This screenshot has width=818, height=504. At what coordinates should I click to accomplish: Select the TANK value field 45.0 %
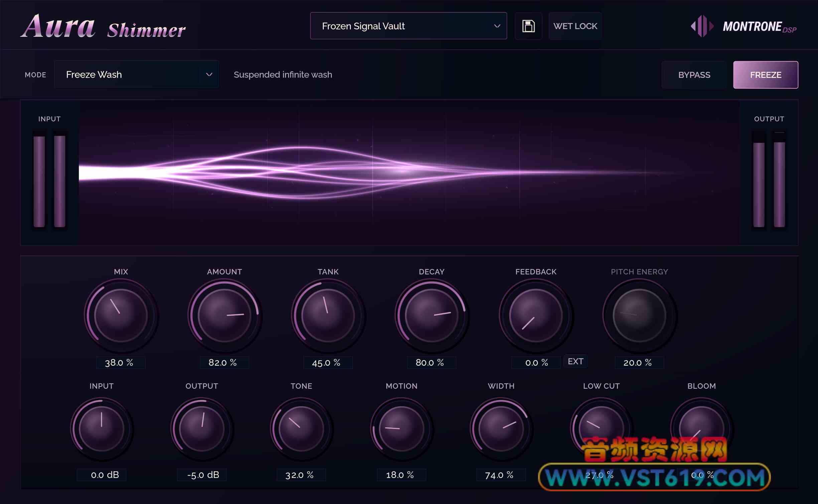[x=328, y=363]
